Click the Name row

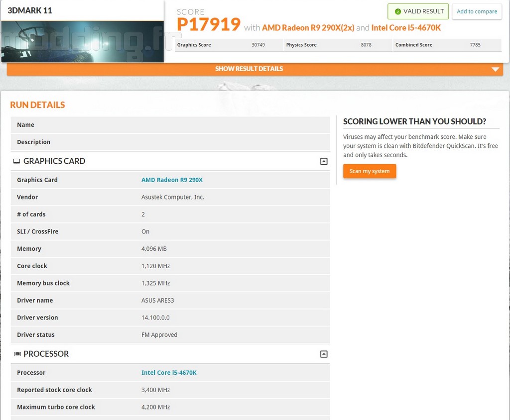[170, 125]
